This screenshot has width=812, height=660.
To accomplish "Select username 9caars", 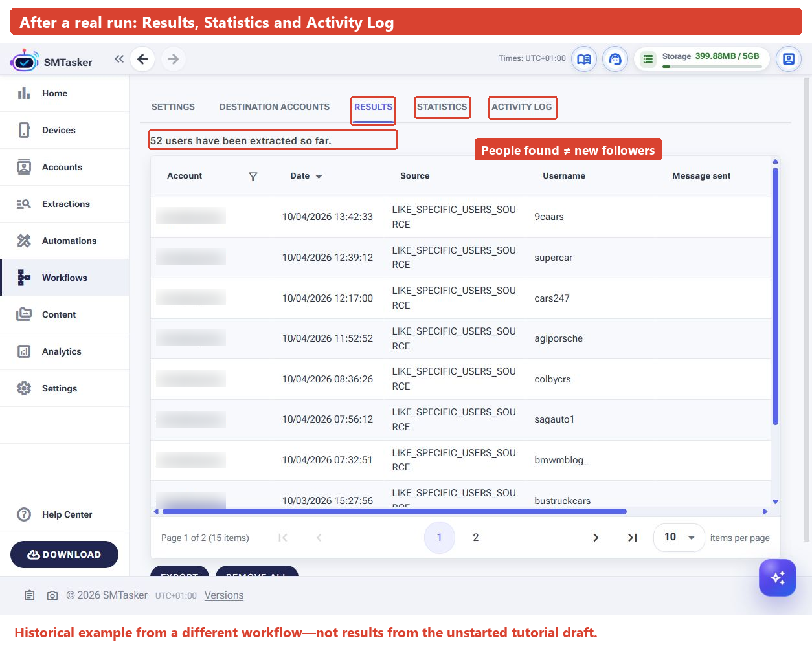I will click(x=549, y=217).
